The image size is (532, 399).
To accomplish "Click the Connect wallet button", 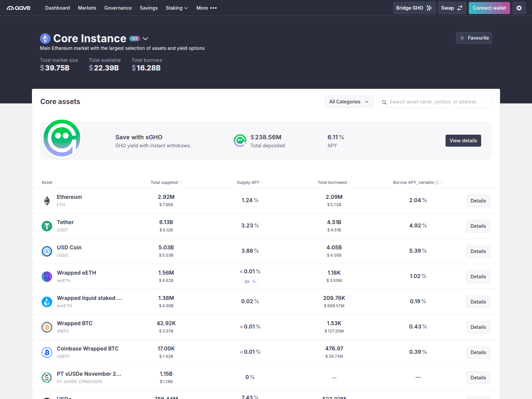I will [x=489, y=8].
